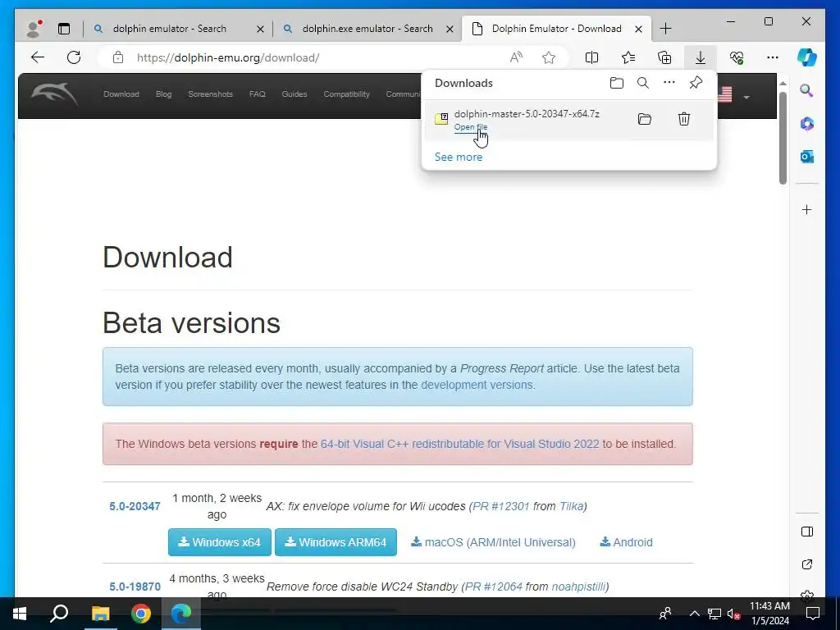Viewport: 840px width, 630px height.
Task: Download the Android build of 5.0-20347
Action: click(x=626, y=542)
